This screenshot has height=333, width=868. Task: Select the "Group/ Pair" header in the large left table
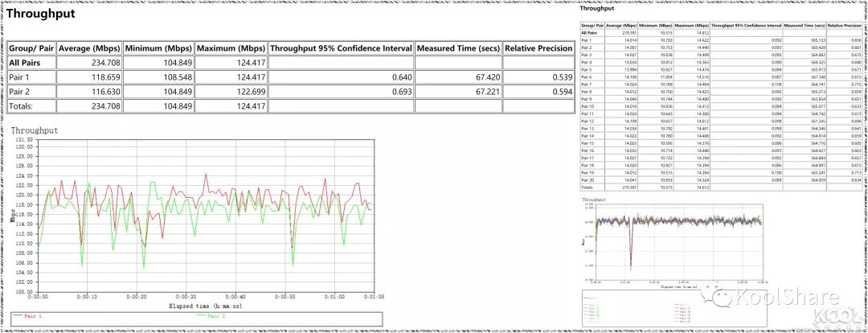tap(31, 48)
